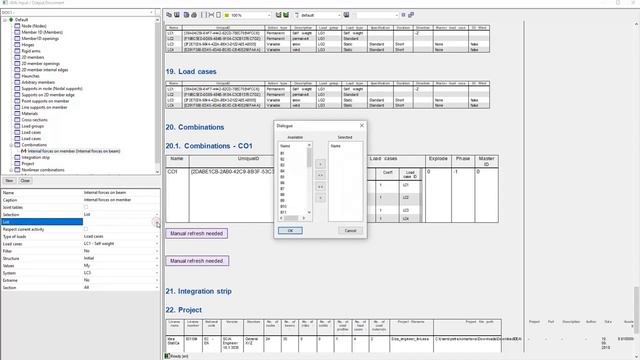The image size is (640, 360).
Task: Open the Type of loads dropdown
Action: pos(157,237)
